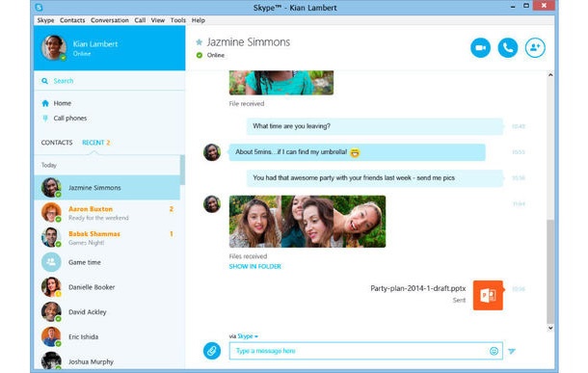This screenshot has height=373, width=588.
Task: Open the partially visible top photo thumbnail
Action: (281, 83)
